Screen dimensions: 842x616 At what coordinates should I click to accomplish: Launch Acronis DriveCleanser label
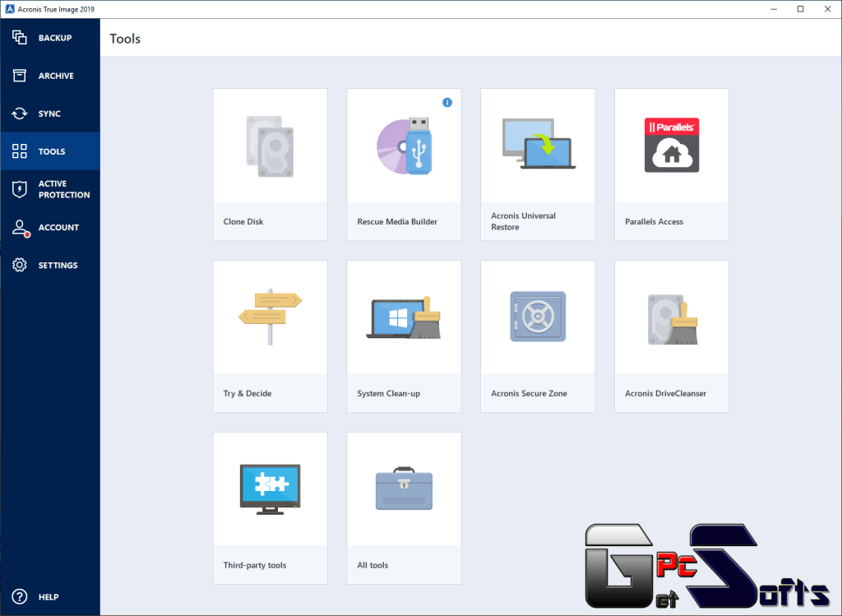coord(665,393)
